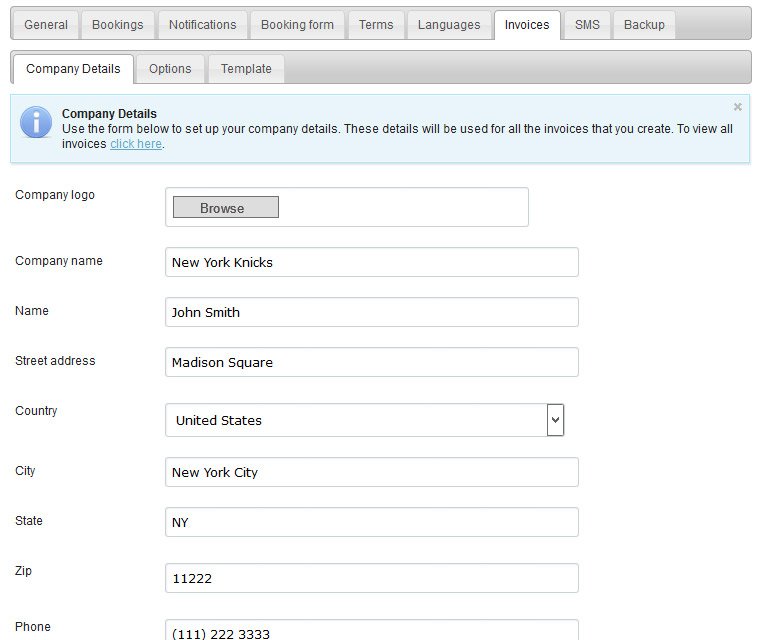Open the General tab

(46, 25)
